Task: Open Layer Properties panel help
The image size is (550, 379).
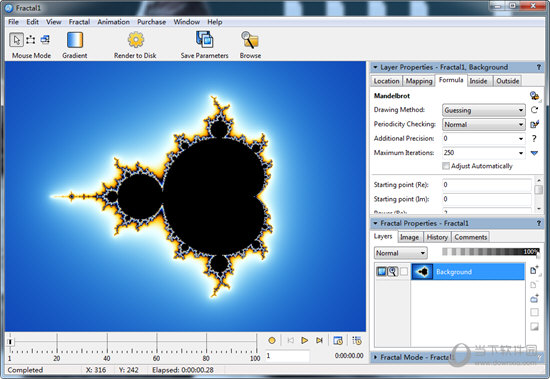Action: (539, 67)
